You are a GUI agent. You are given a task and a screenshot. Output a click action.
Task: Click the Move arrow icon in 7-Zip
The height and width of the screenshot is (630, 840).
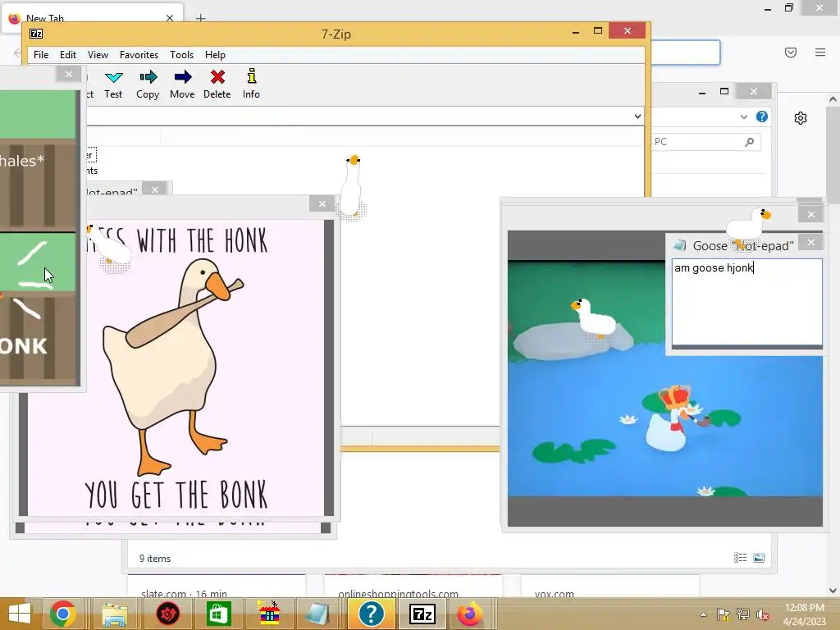pyautogui.click(x=183, y=77)
